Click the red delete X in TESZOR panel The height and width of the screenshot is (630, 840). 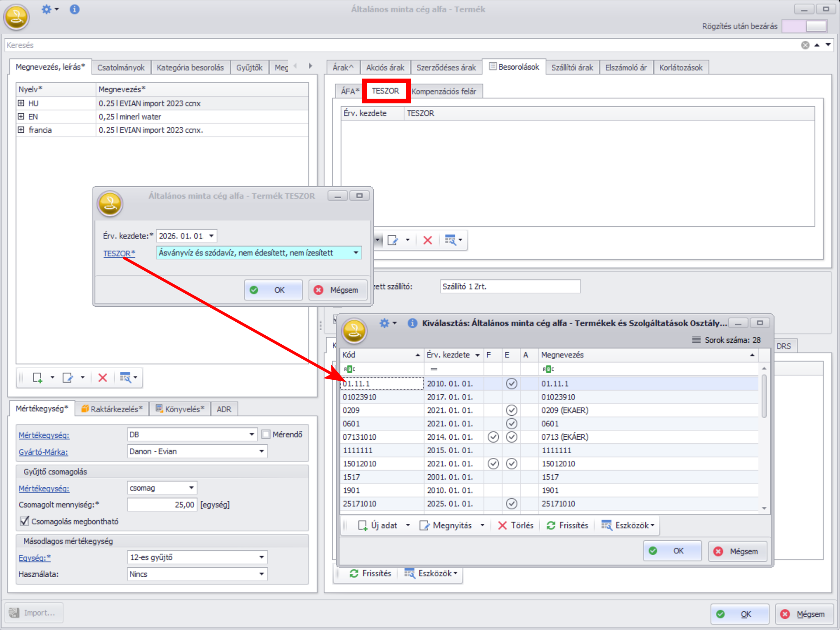(427, 240)
